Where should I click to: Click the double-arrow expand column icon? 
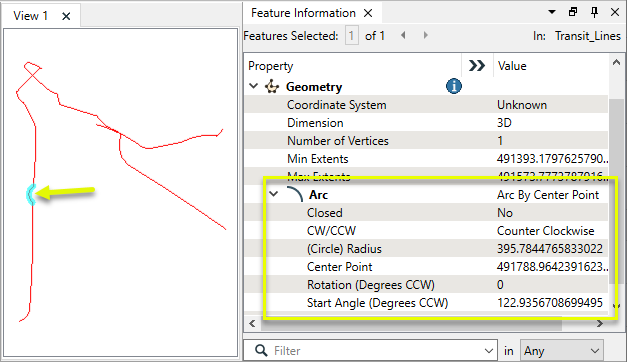coord(477,66)
